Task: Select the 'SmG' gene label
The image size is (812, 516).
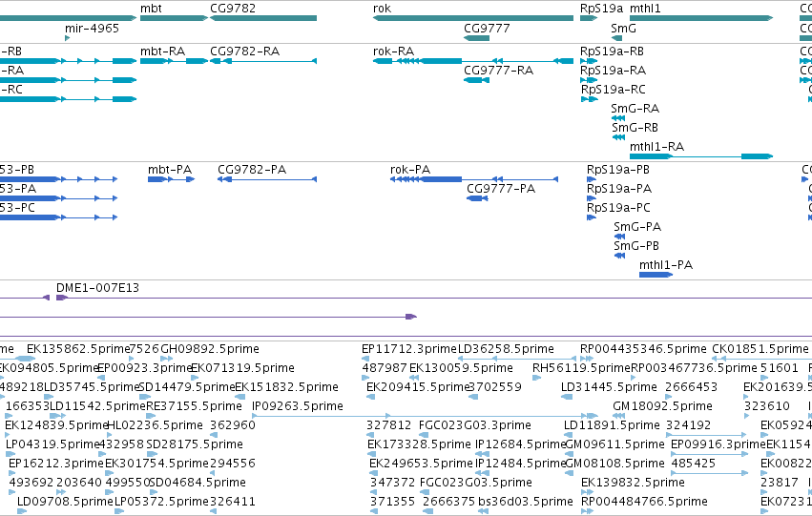Action: (x=623, y=29)
